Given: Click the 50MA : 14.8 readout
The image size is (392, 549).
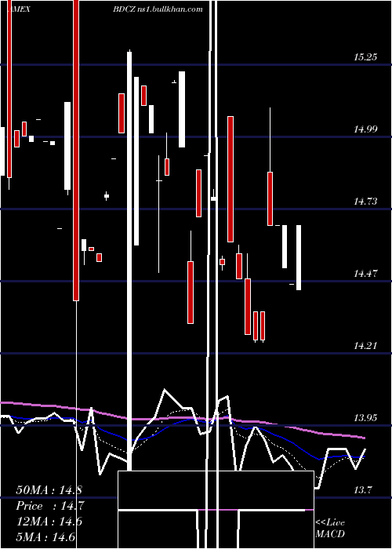Looking at the screenshot, I should (x=49, y=490).
